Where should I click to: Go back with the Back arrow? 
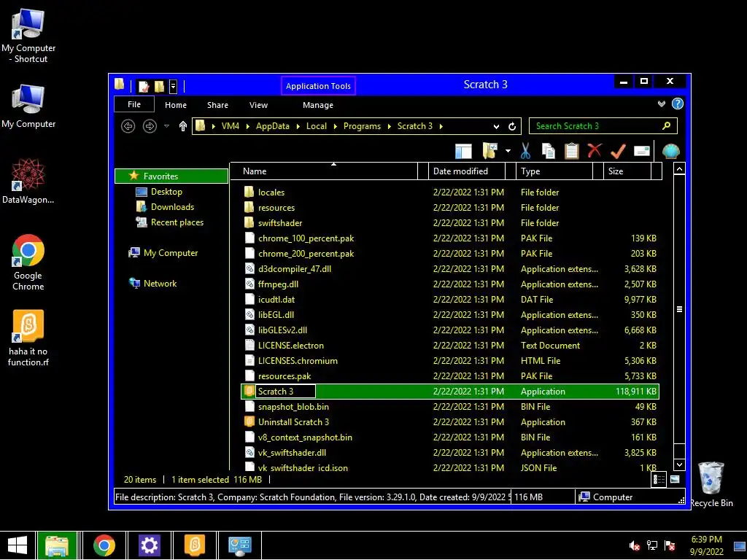(128, 126)
